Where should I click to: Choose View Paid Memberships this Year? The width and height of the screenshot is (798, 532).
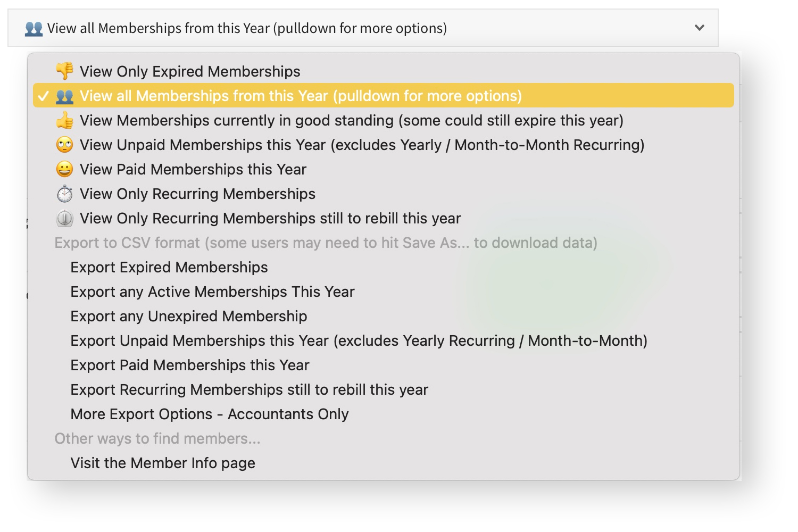[193, 169]
